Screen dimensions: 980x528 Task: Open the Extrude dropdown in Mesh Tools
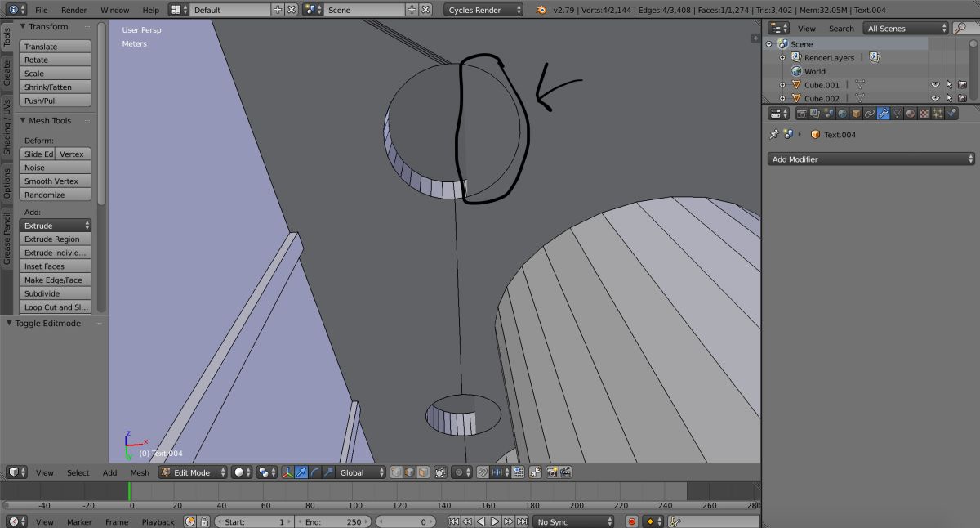(56, 226)
